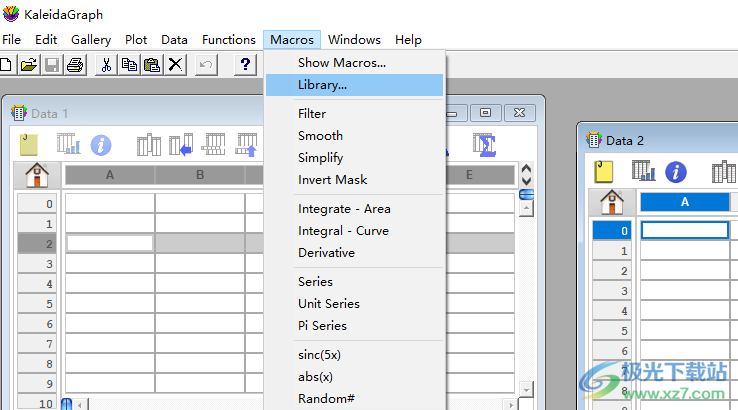Click the Print icon in toolbar
Screen dimensions: 738x410
[75, 65]
